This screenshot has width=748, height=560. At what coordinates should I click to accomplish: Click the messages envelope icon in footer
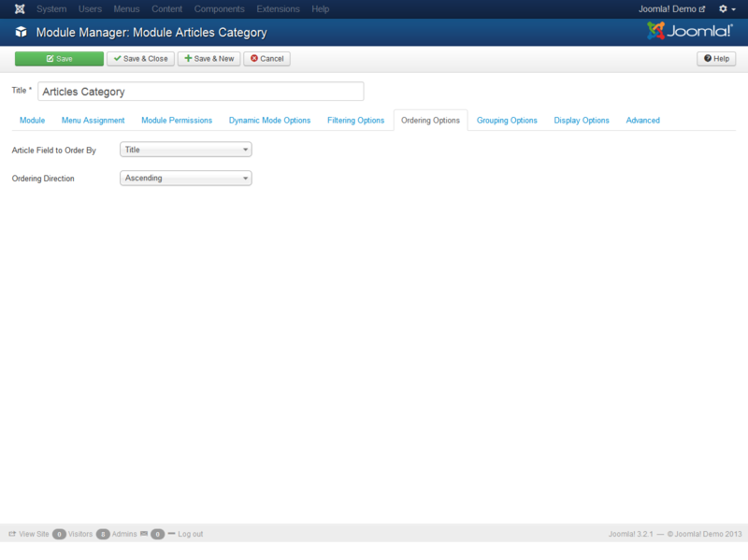(144, 534)
